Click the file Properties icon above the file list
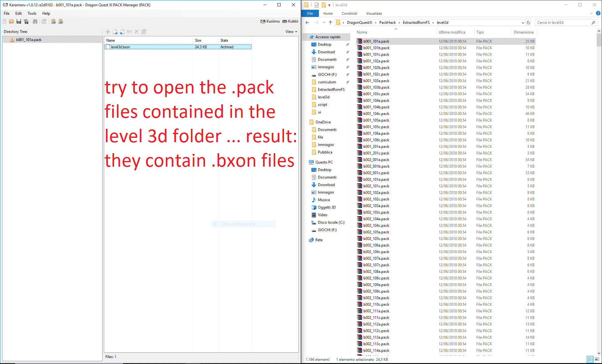Screen dimensions: 602x364 tap(144, 32)
